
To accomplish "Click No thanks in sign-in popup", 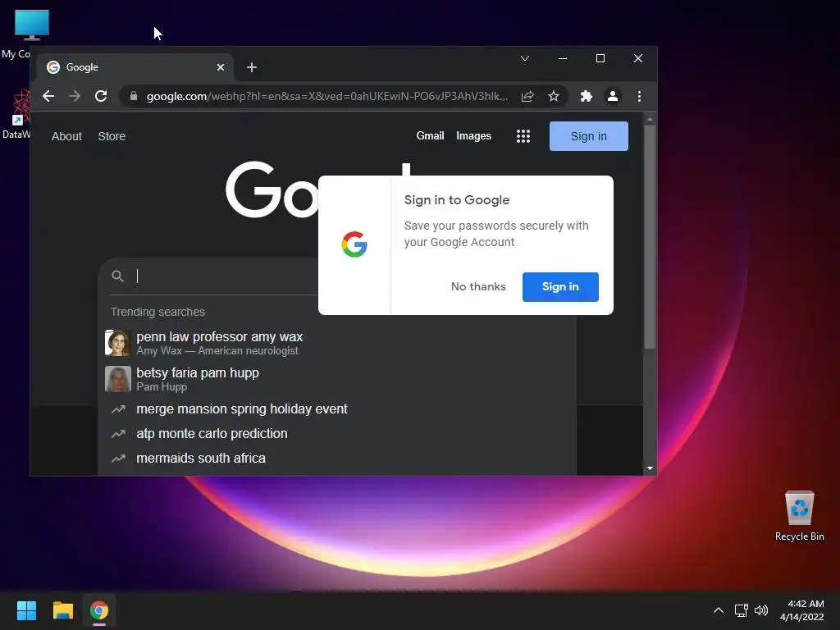I will 478,286.
